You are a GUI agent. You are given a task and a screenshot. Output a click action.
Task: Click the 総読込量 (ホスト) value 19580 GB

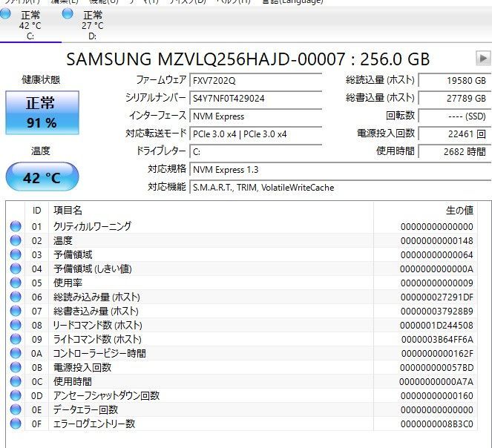click(453, 80)
